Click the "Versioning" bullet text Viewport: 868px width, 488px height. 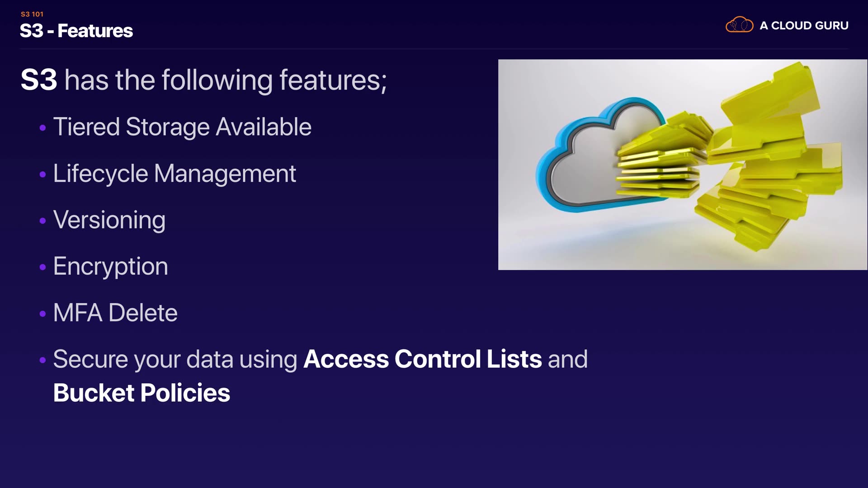(109, 220)
